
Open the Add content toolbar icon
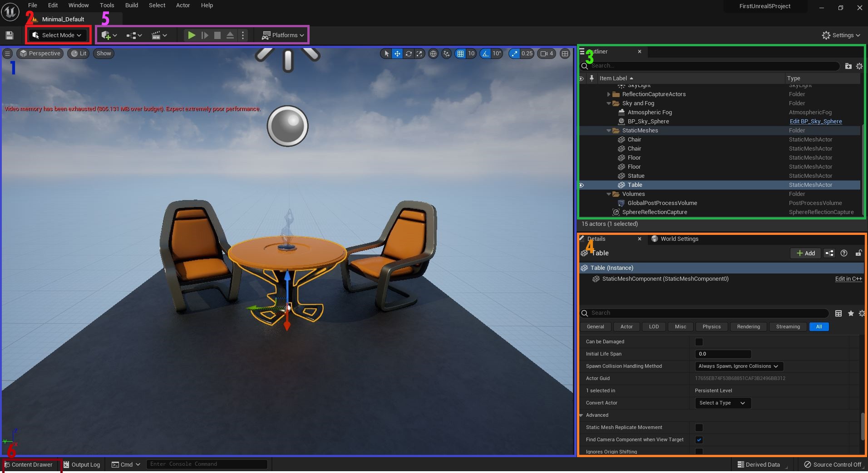point(109,35)
